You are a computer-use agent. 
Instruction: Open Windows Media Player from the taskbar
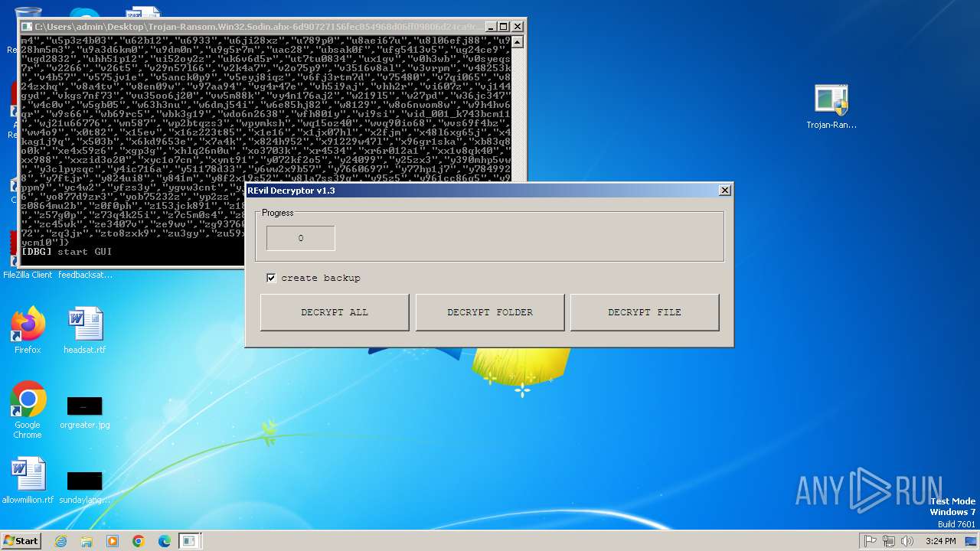pos(113,541)
